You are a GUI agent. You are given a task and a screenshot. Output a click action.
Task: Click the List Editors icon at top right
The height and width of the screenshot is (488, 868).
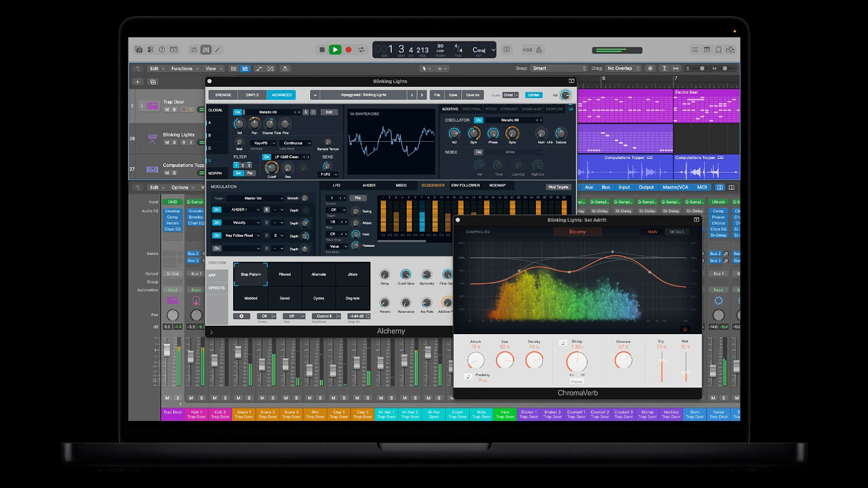pyautogui.click(x=694, y=50)
